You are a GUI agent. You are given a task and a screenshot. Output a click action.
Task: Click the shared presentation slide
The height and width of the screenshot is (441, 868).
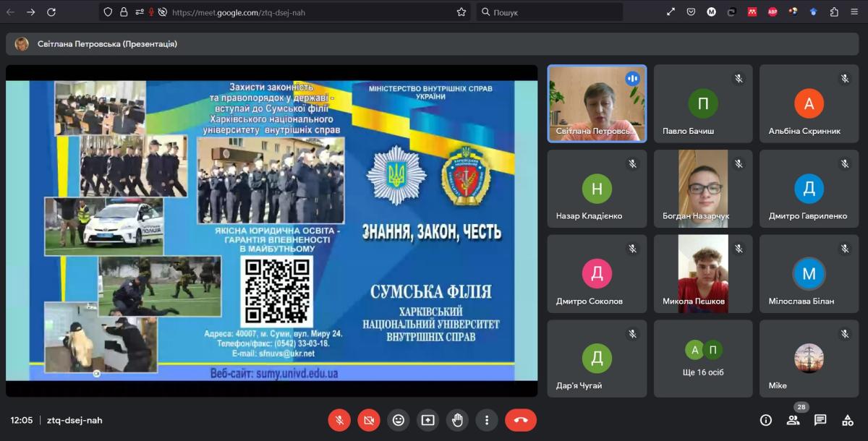tap(271, 231)
